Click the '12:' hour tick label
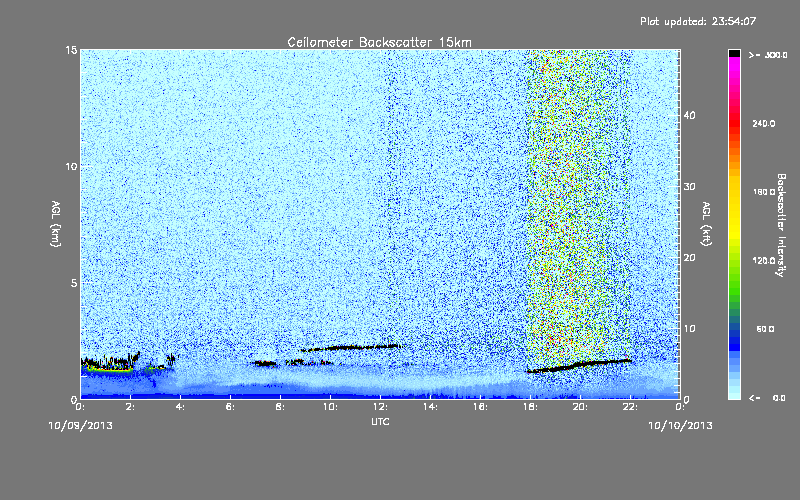Screen dimensions: 800x500 [380, 407]
